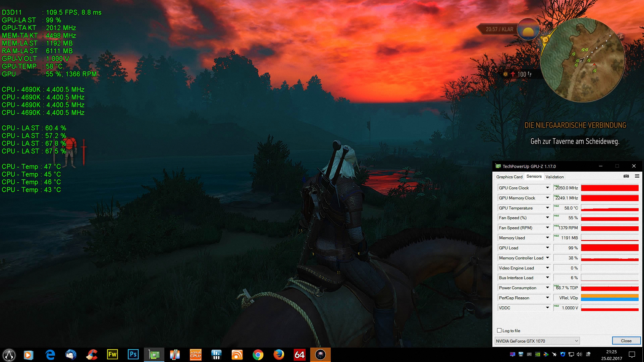Switch to the Graphics Card tab
644x362 pixels.
(509, 177)
